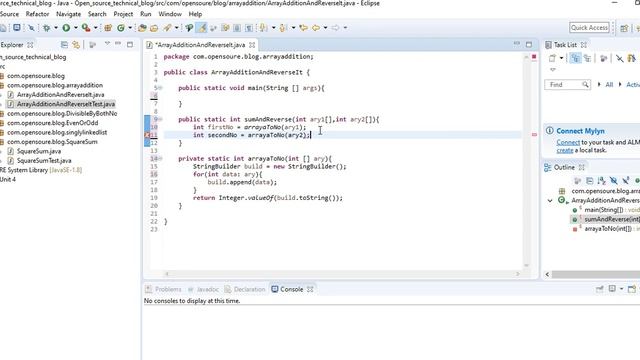The height and width of the screenshot is (360, 640).
Task: Open the Project menu
Action: coord(123,14)
